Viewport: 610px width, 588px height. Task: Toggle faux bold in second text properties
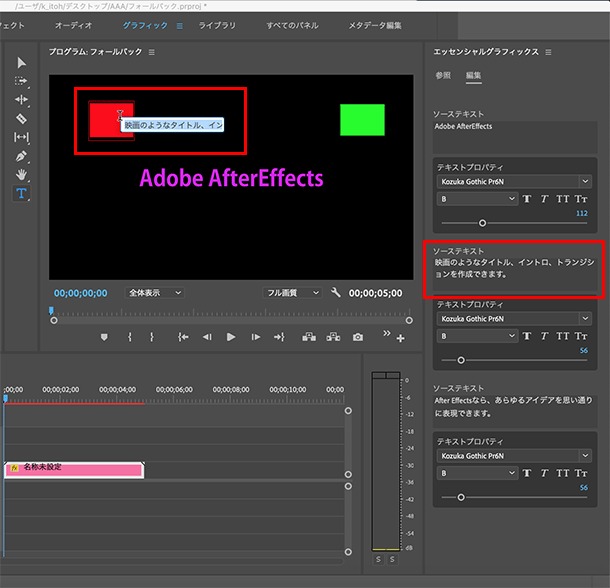[x=527, y=336]
